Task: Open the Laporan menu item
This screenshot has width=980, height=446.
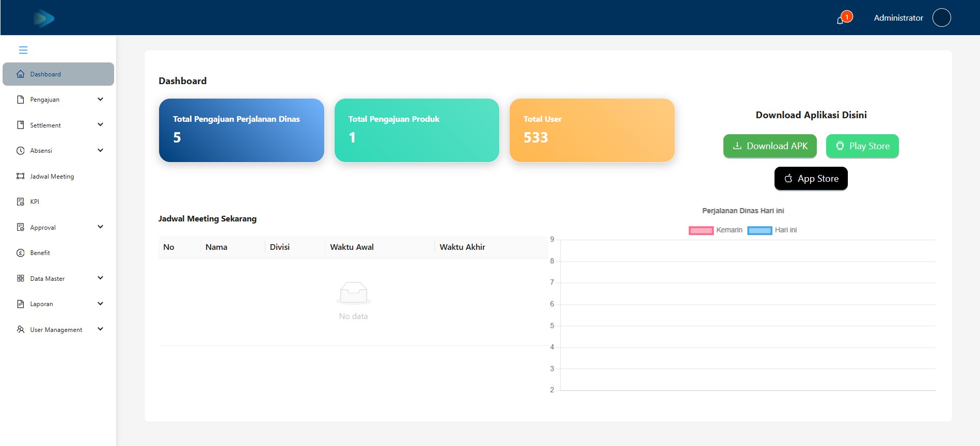Action: coord(58,304)
